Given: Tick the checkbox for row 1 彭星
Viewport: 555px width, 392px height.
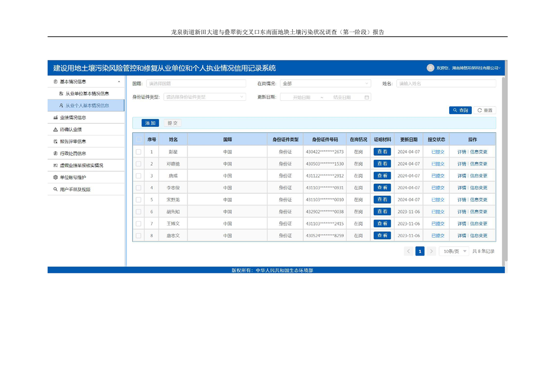Looking at the screenshot, I should pos(139,152).
